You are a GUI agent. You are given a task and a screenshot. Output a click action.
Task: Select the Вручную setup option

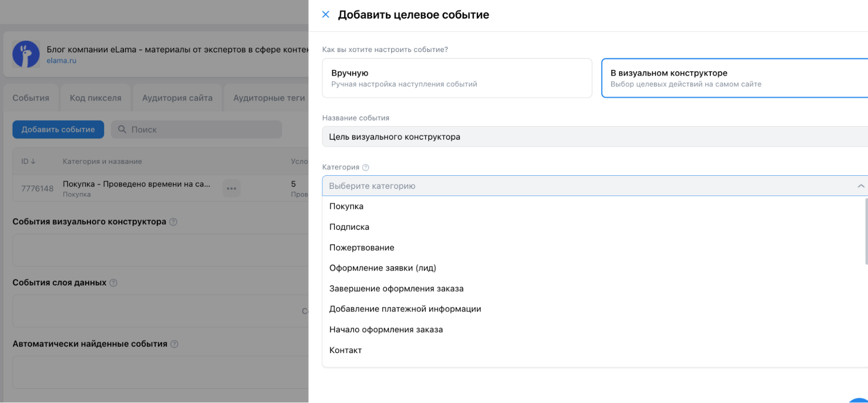457,78
